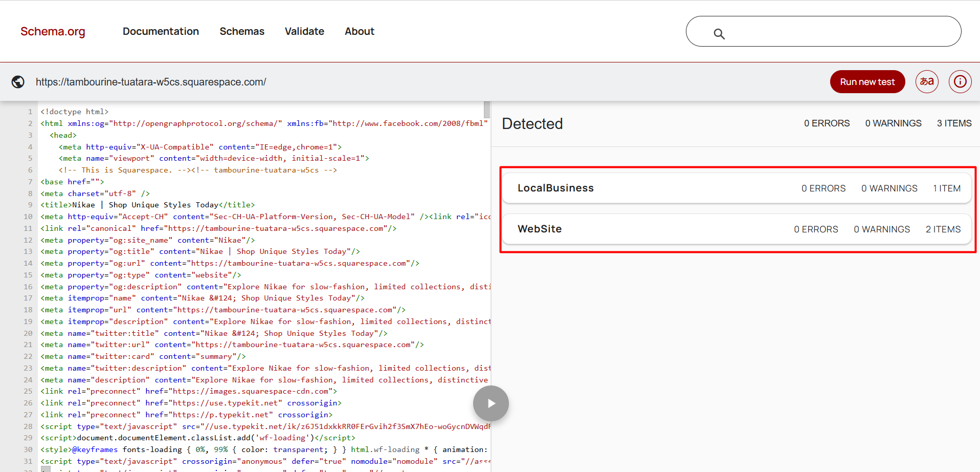Click the 0 WARNINGS summary count
Screen dimensions: 980x472
[x=893, y=123]
